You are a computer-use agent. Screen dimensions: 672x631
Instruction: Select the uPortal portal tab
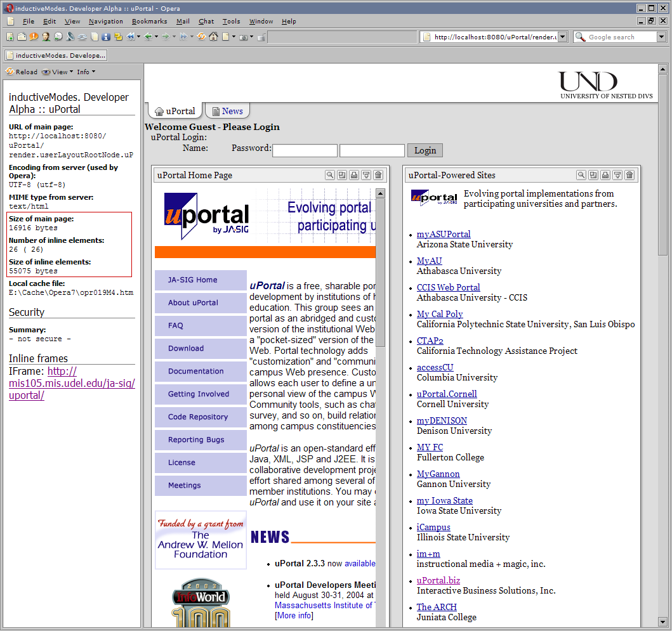tap(175, 111)
